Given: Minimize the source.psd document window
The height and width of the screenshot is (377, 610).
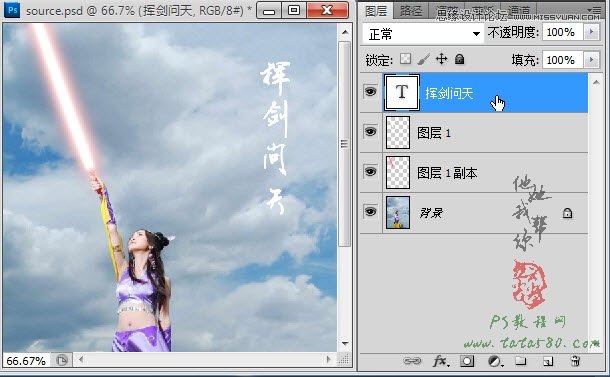Looking at the screenshot, I should coord(269,11).
